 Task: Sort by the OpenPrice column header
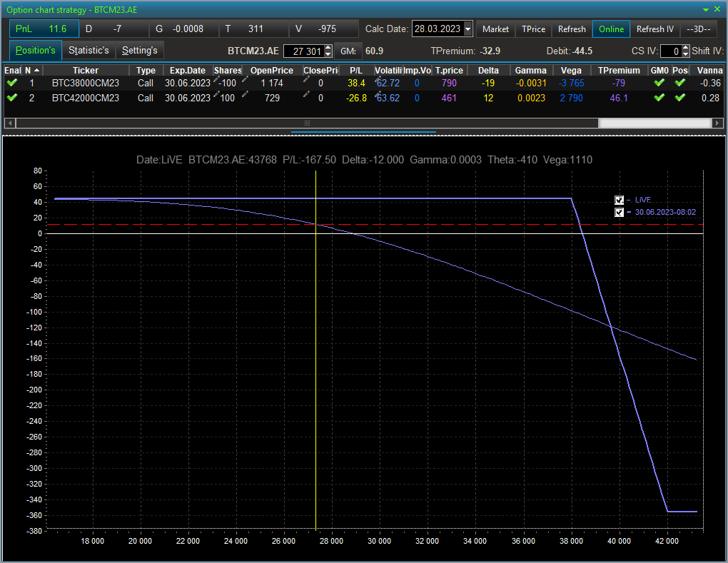[x=272, y=70]
